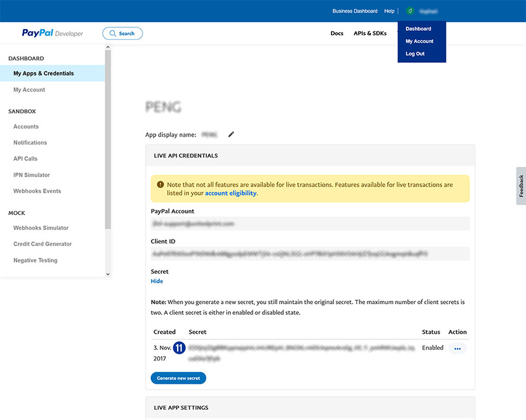
Task: Open the Search box
Action: pyautogui.click(x=122, y=33)
